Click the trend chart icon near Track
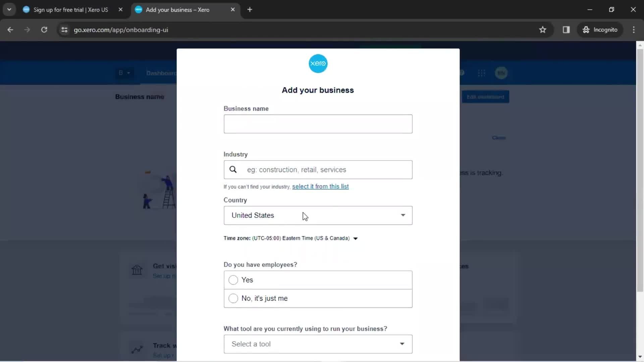 point(137,350)
